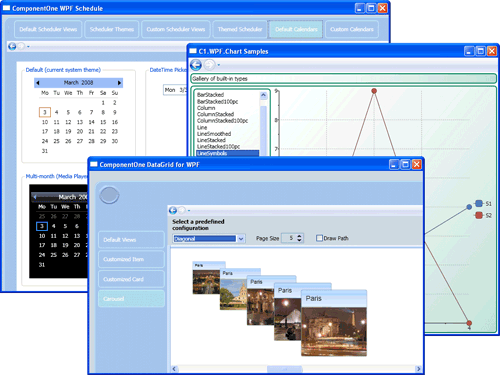Enable the Draw Path checkbox
The image size is (500, 375).
(319, 238)
